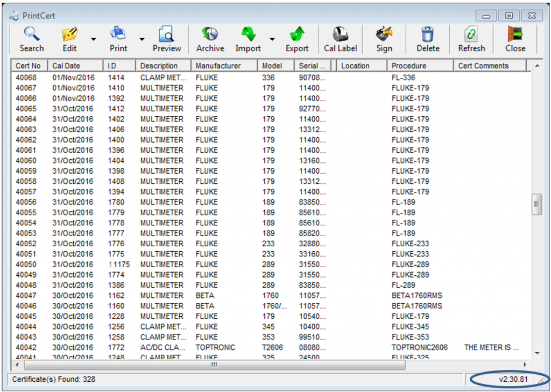Click the vertical scrollbar down arrow
Viewport: 551px width, 392px height.
point(536,353)
